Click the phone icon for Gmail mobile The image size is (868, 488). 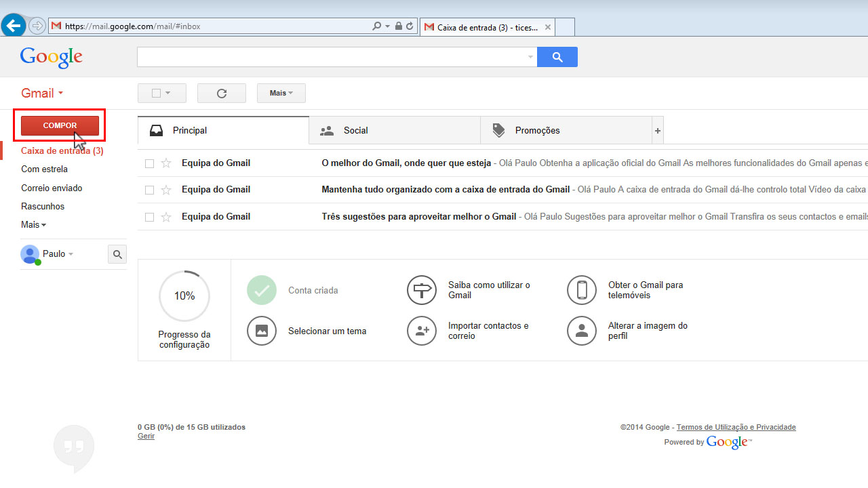point(582,290)
